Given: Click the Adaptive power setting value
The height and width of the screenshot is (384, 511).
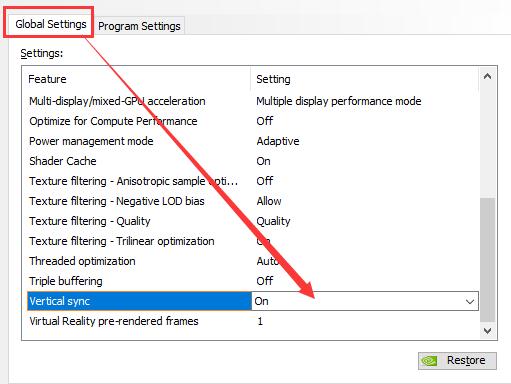Looking at the screenshot, I should [x=278, y=141].
